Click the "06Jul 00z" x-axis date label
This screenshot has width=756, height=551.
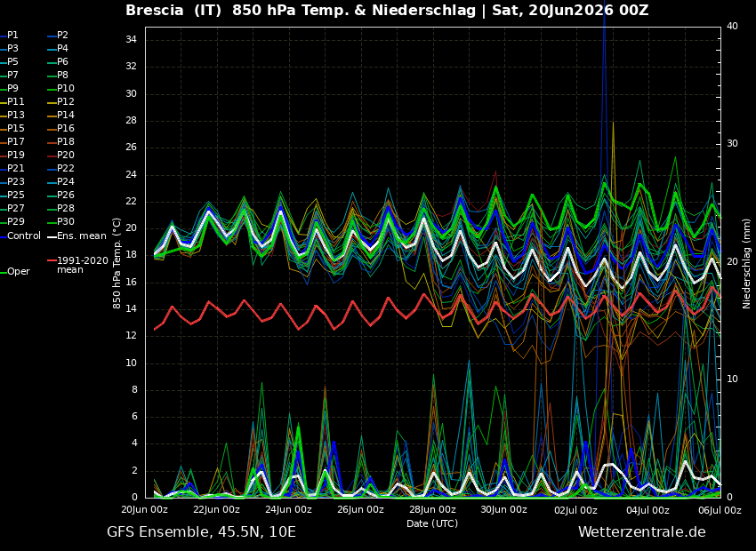(x=720, y=510)
